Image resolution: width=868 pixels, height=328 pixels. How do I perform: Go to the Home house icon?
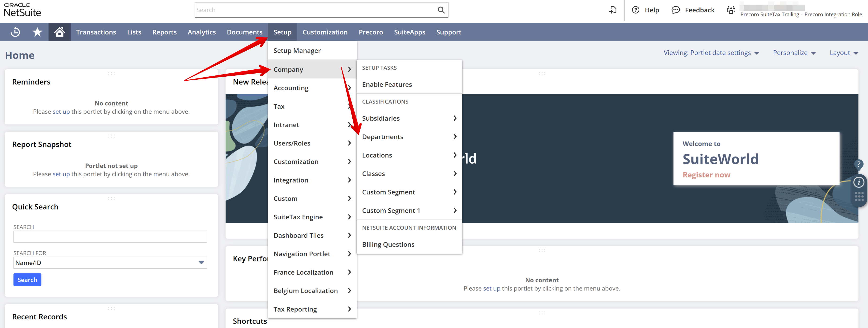[x=60, y=32]
